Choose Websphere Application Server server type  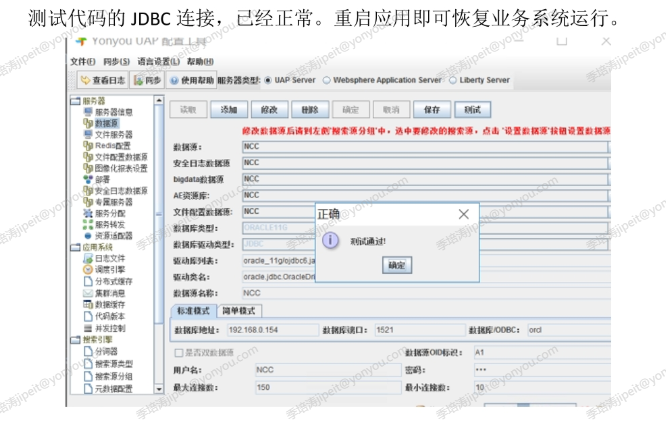[x=327, y=80]
